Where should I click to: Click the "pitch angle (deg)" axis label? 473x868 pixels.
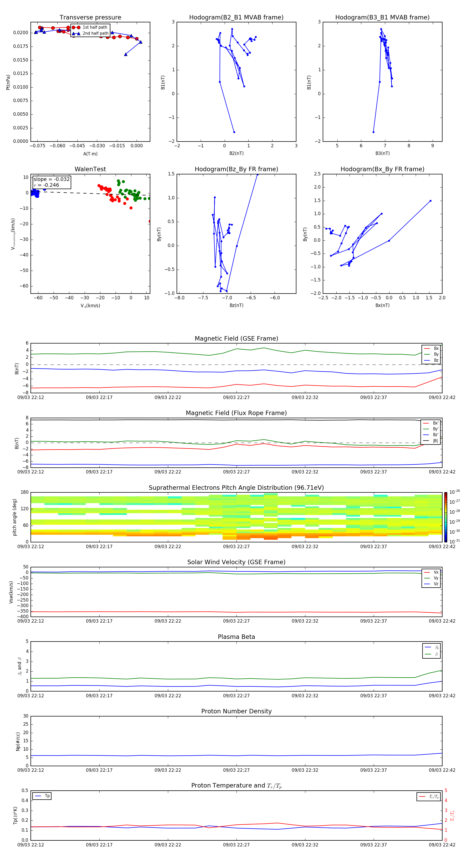[14, 517]
